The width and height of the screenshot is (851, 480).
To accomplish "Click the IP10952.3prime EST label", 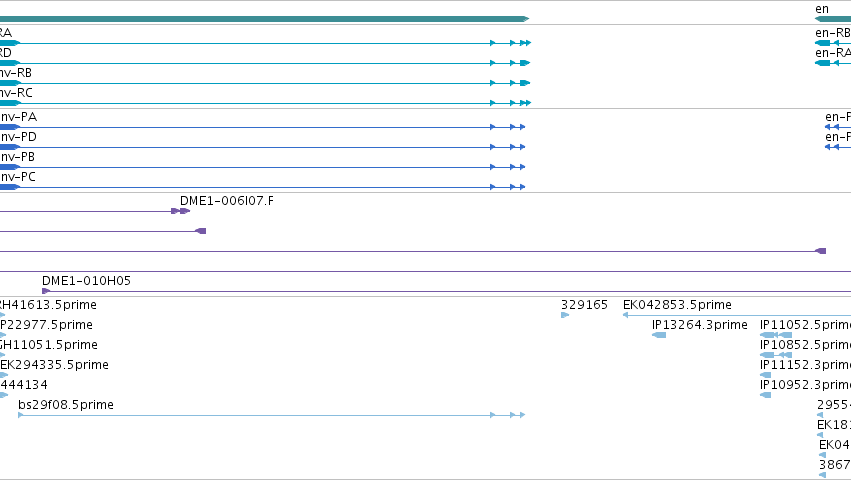I will 805,385.
